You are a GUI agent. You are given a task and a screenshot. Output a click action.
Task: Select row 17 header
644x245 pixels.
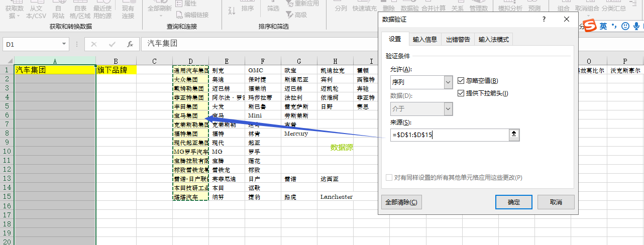pyautogui.click(x=7, y=215)
